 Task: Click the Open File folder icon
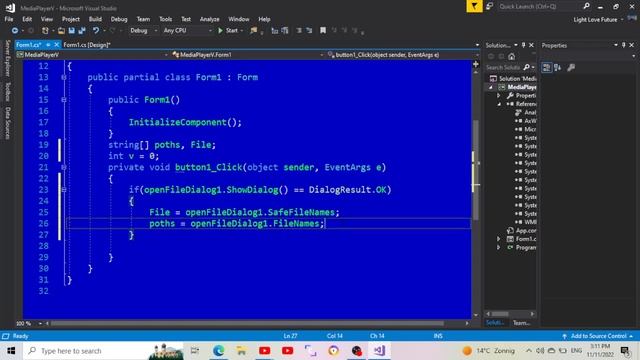point(61,31)
